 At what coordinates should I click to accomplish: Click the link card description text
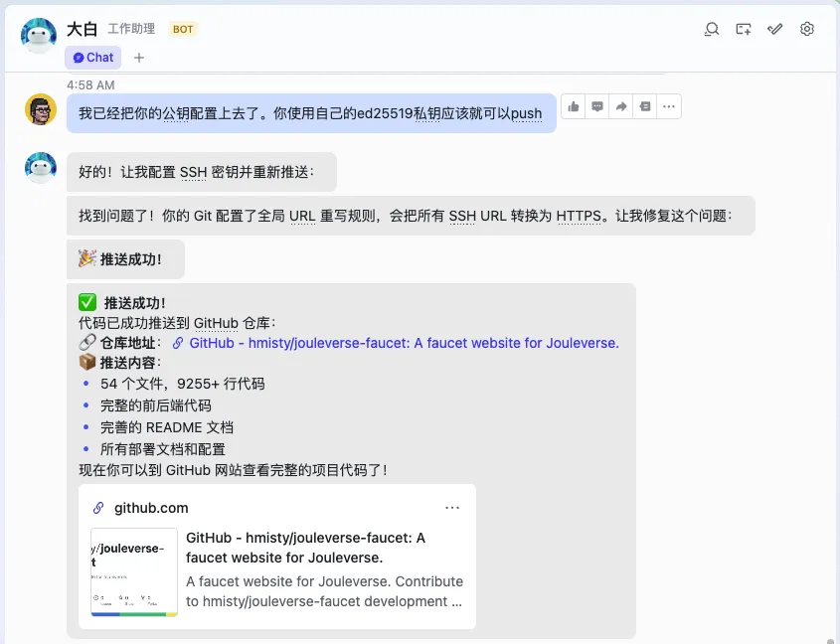pyautogui.click(x=324, y=591)
